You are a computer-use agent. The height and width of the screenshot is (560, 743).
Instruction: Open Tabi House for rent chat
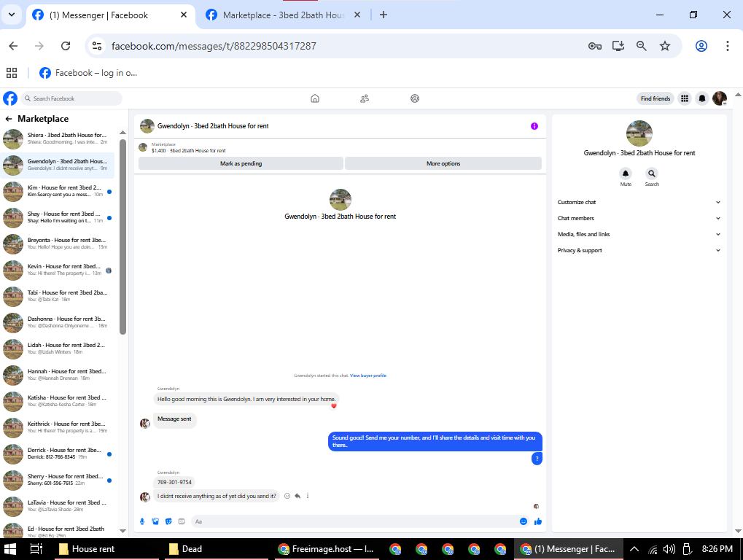tap(58, 296)
